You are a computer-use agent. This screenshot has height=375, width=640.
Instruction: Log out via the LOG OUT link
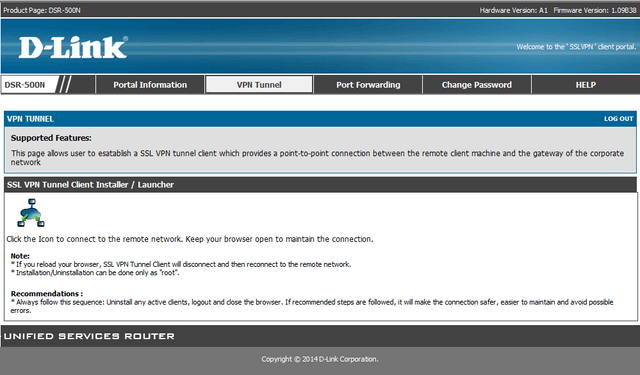pos(618,119)
